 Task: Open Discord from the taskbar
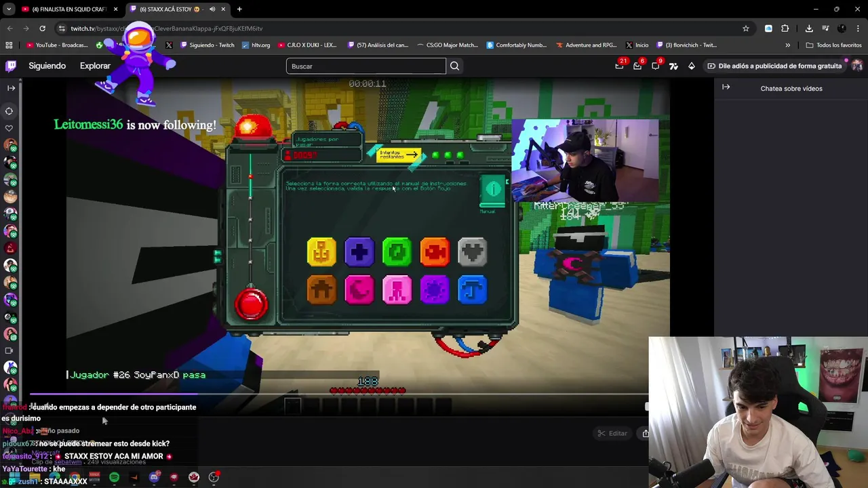pyautogui.click(x=154, y=477)
